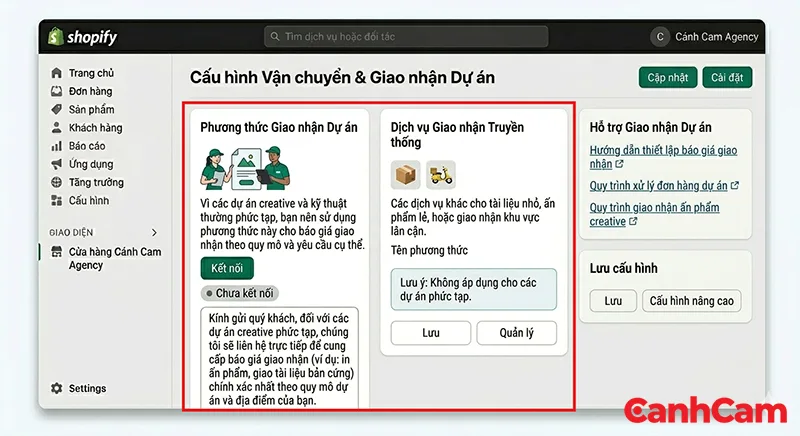The width and height of the screenshot is (800, 436).
Task: Click external icon after đơn hàng dự án
Action: tap(735, 186)
